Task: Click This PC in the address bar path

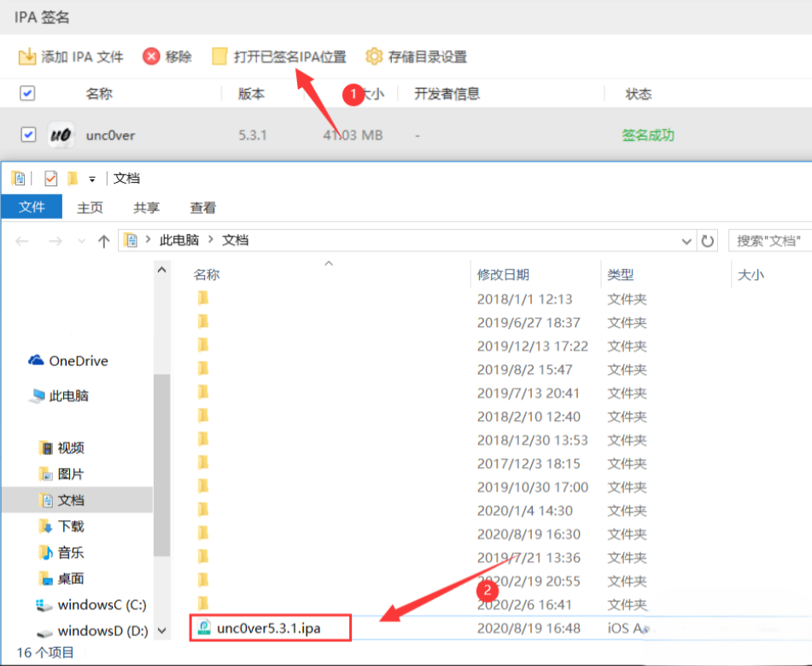Action: point(179,240)
